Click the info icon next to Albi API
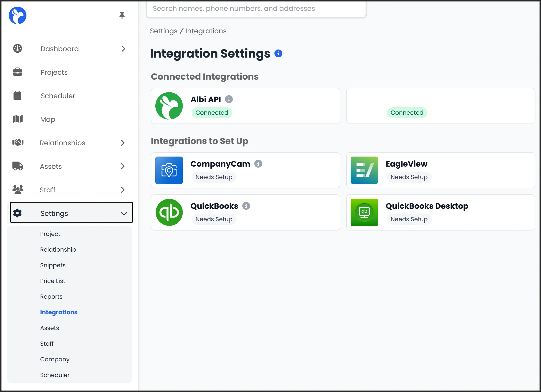 click(229, 99)
